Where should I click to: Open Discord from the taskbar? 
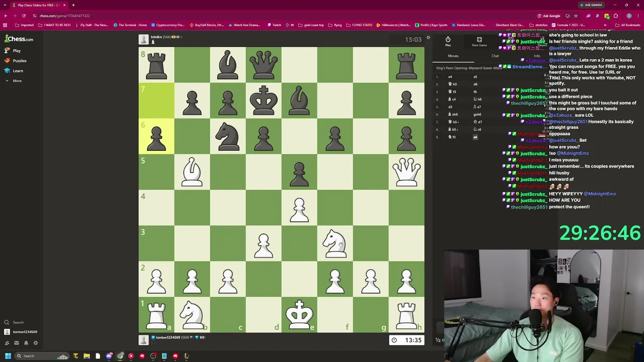109,356
